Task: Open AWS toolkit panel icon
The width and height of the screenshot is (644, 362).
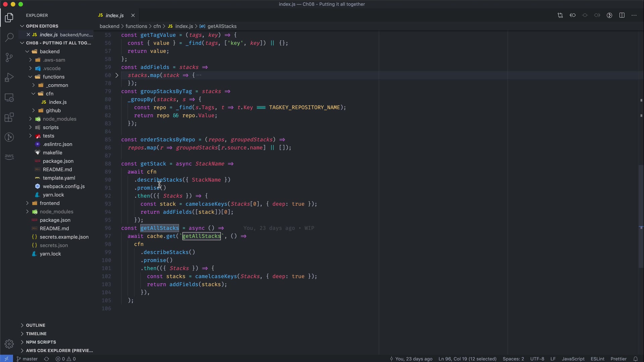Action: point(9,157)
